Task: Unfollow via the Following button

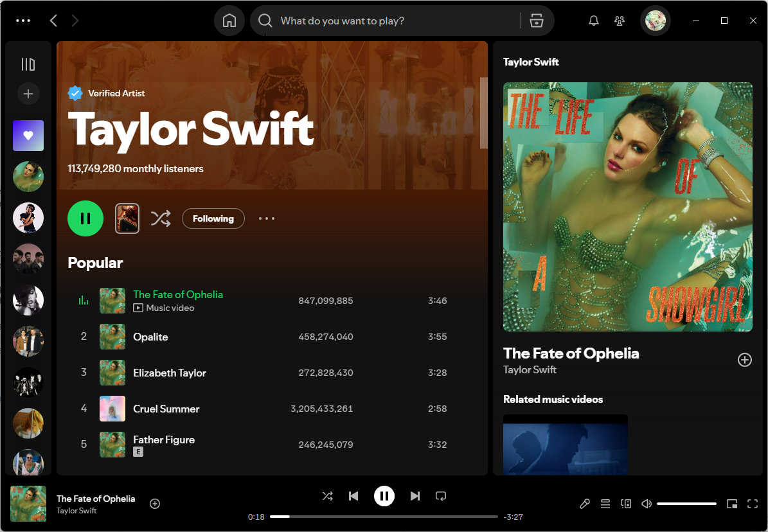Action: click(x=213, y=218)
